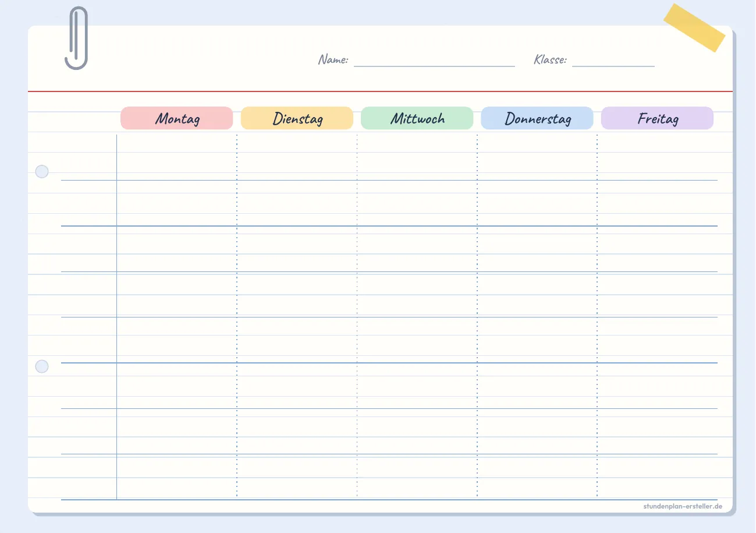The width and height of the screenshot is (756, 533).
Task: Click the Klasse input line
Action: [x=613, y=66]
